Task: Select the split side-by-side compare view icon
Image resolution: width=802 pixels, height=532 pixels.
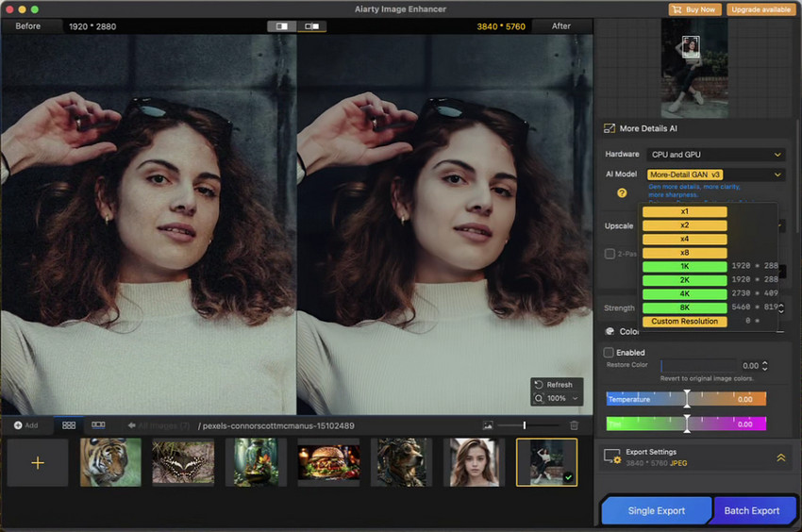Action: [x=282, y=26]
